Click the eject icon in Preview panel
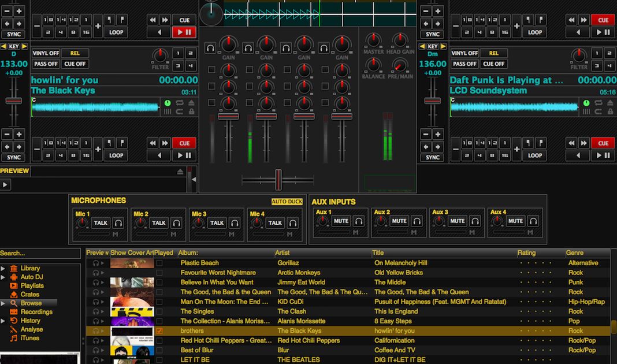The height and width of the screenshot is (364, 617). click(181, 172)
